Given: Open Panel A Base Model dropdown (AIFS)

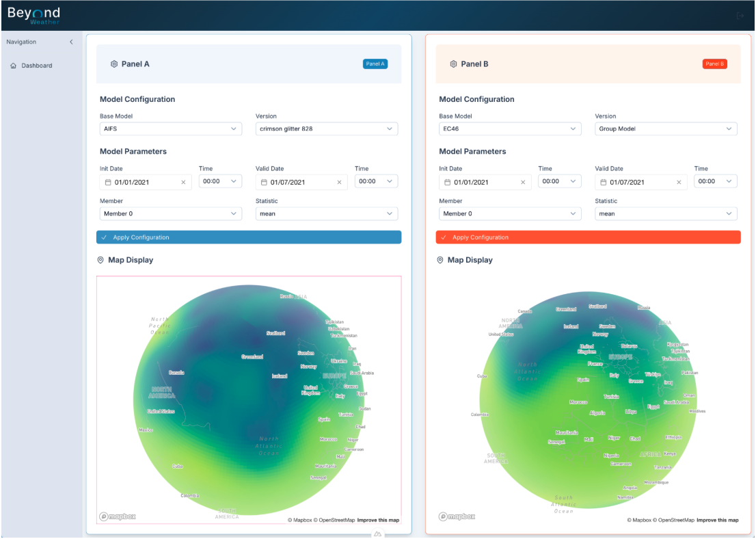Looking at the screenshot, I should [x=171, y=129].
